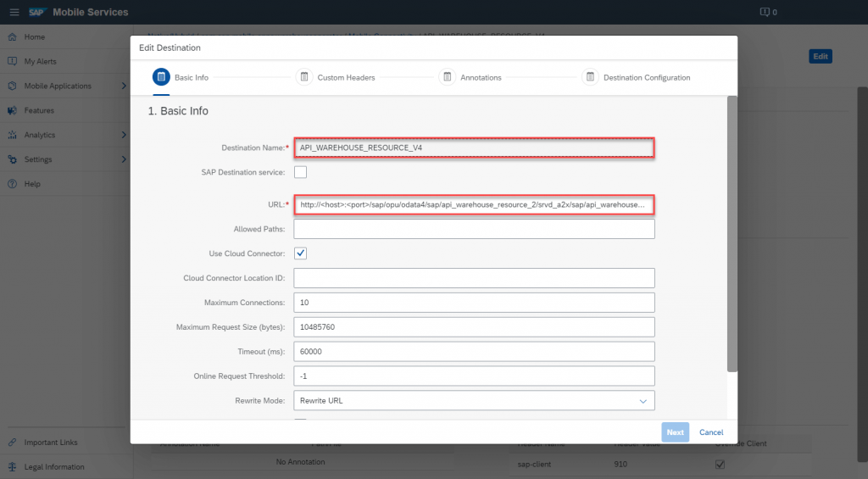Select the Basic Info step label

click(192, 77)
